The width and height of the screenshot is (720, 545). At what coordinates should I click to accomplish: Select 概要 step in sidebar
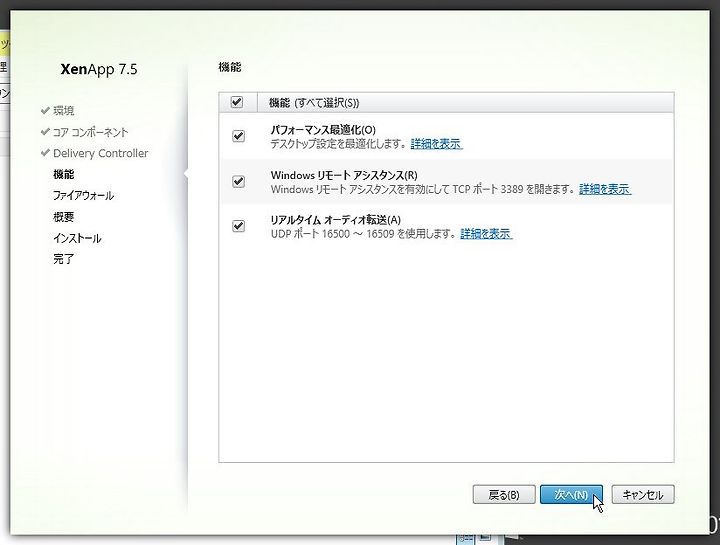click(x=63, y=217)
